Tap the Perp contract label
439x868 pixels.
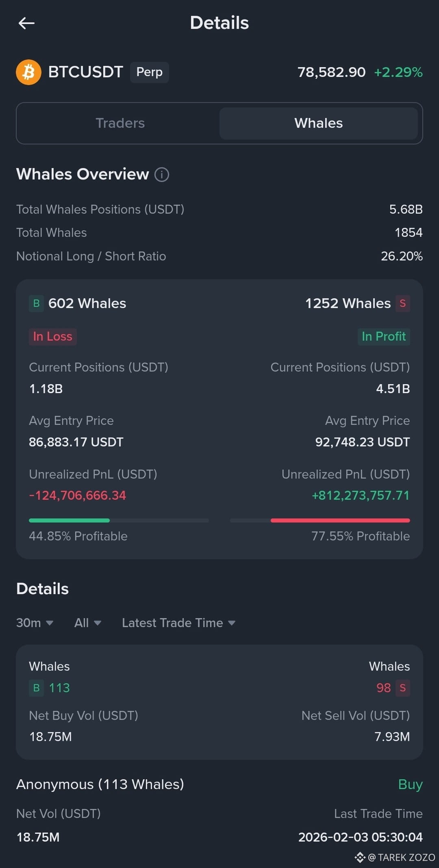tap(149, 72)
